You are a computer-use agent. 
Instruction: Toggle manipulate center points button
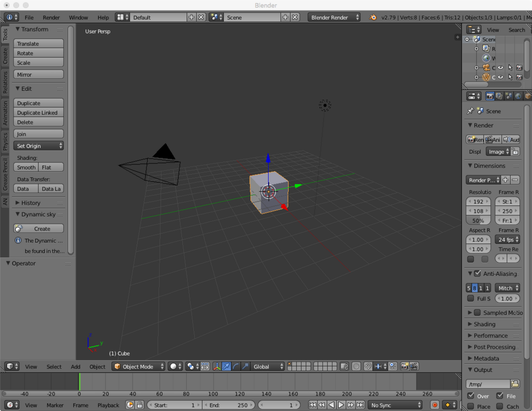(x=205, y=366)
